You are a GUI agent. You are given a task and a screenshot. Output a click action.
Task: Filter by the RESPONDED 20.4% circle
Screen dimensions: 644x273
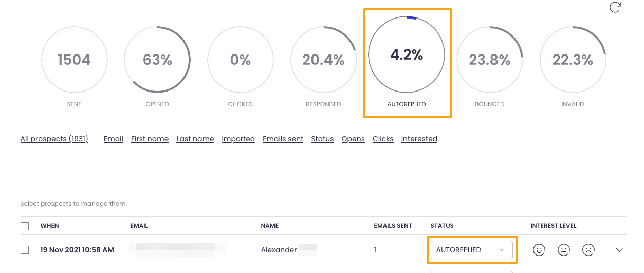coord(323,60)
